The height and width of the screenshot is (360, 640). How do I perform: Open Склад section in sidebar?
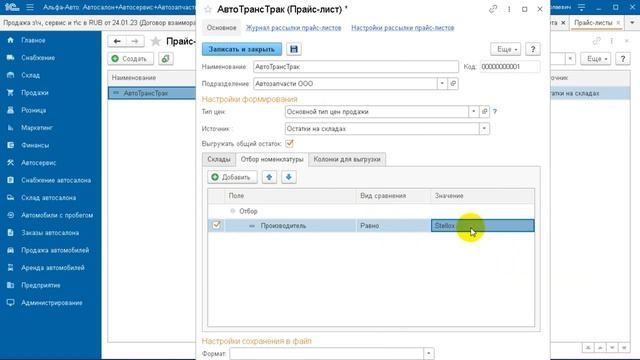click(x=31, y=76)
